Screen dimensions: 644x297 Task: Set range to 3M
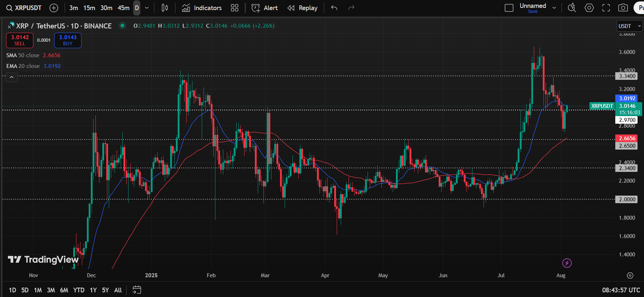point(51,290)
